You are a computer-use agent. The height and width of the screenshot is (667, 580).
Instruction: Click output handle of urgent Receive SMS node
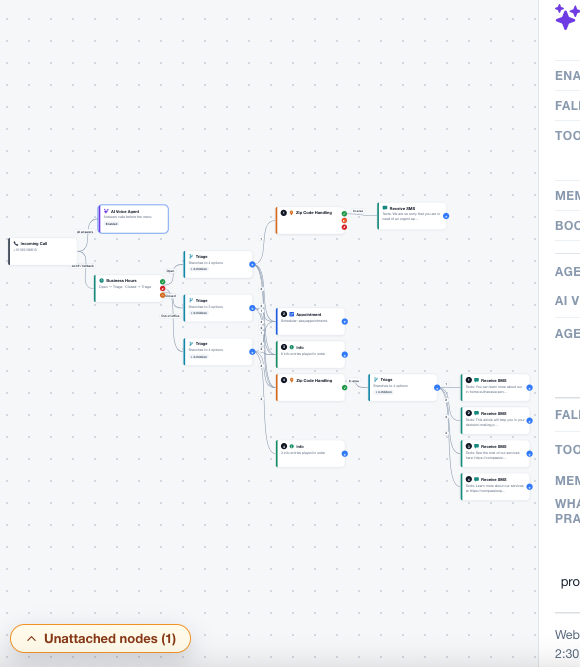(x=446, y=216)
